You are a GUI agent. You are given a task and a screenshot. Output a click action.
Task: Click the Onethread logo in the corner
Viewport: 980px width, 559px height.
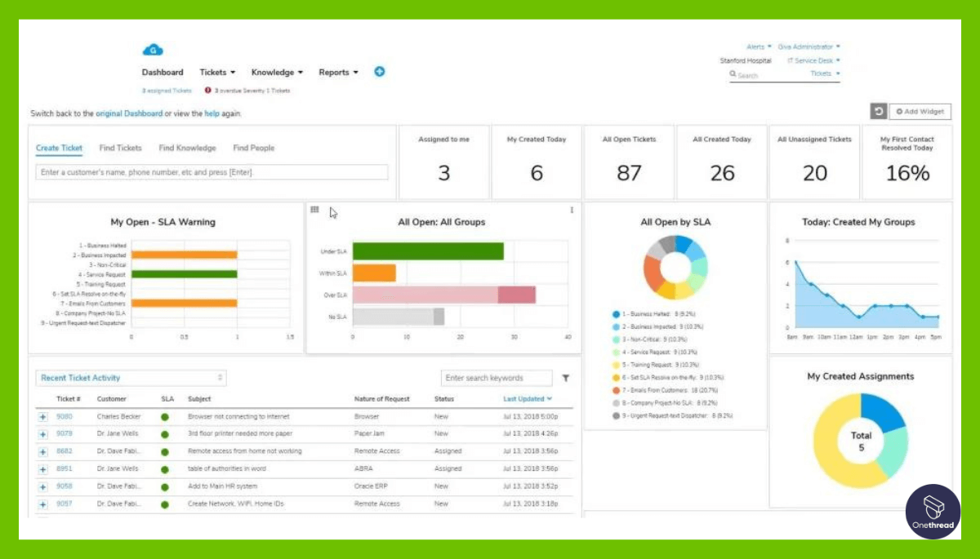pos(933,512)
